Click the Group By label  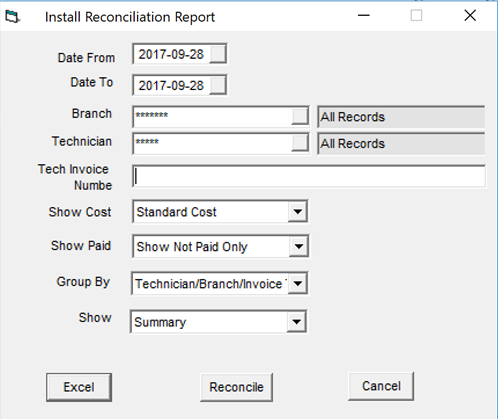pyautogui.click(x=83, y=282)
